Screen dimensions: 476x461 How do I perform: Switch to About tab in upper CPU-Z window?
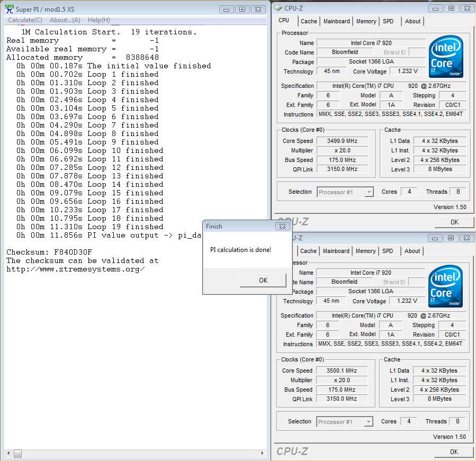point(412,21)
